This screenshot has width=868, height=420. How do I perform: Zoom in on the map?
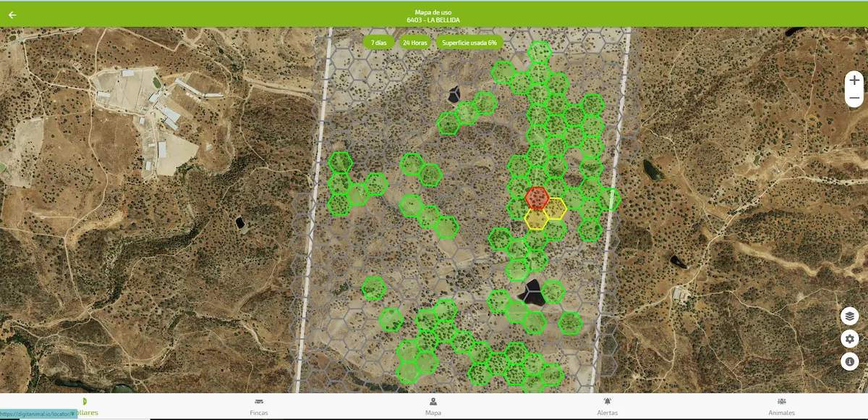click(x=854, y=80)
